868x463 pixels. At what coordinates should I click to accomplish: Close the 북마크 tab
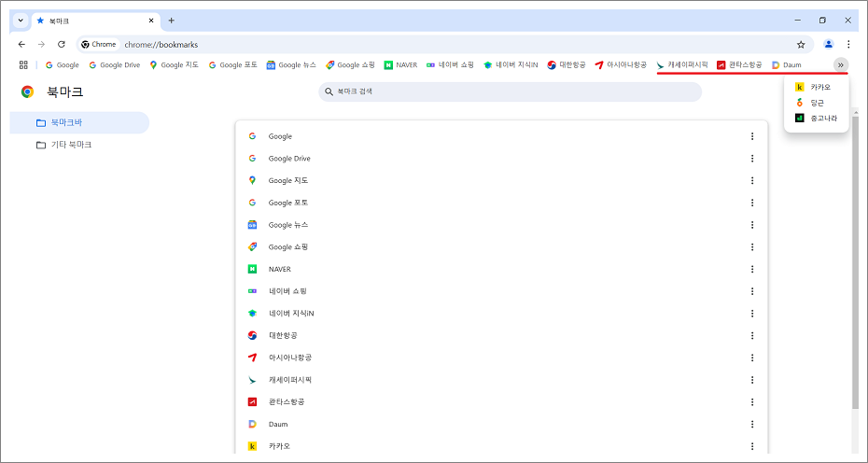click(151, 21)
